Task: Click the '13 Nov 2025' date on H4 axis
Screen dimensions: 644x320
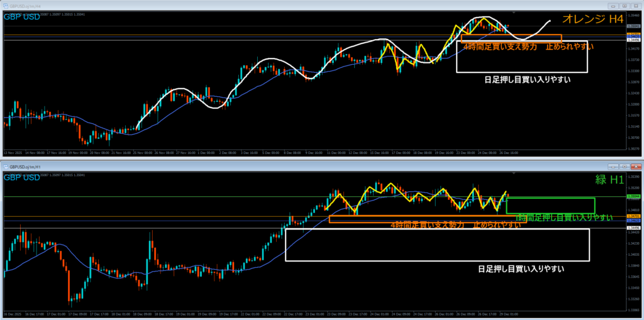Action: click(13, 152)
